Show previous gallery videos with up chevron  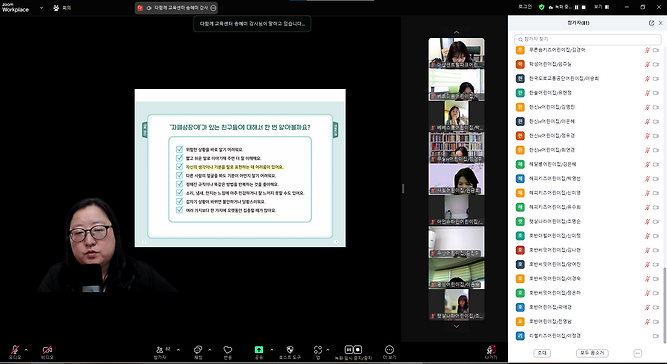click(x=456, y=32)
